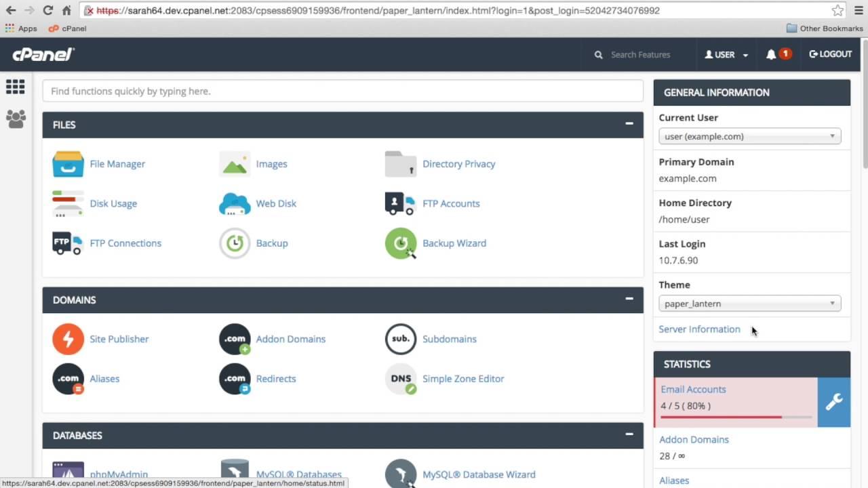868x488 pixels.
Task: Click the Last Login value 10.7.6.90
Action: coord(678,260)
